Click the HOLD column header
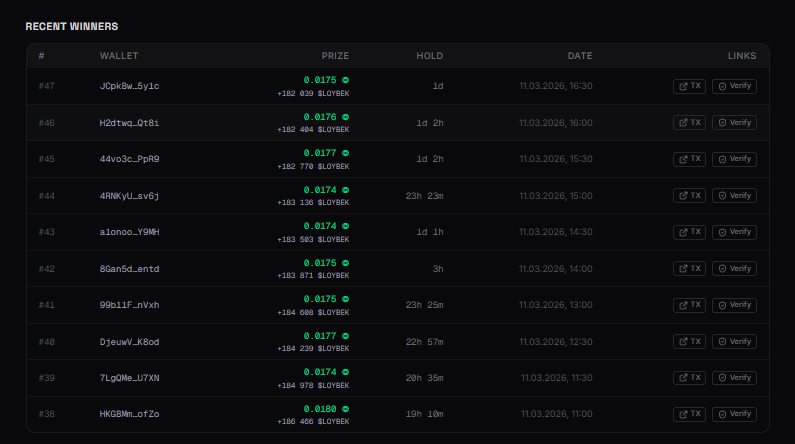The height and width of the screenshot is (444, 795). pos(429,56)
